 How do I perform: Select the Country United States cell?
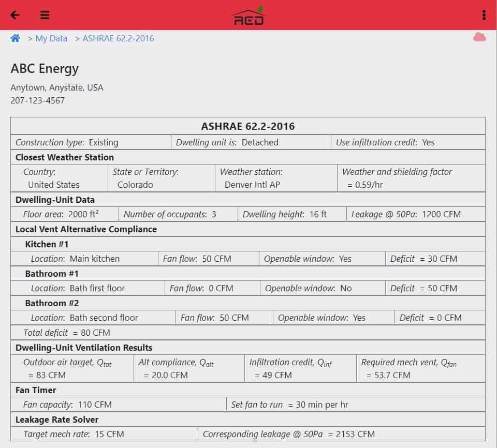pos(59,178)
